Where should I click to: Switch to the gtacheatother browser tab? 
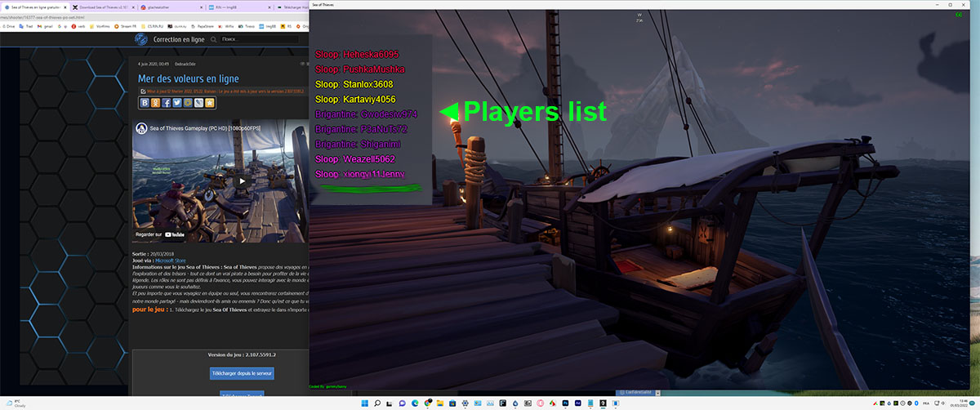tap(171, 7)
